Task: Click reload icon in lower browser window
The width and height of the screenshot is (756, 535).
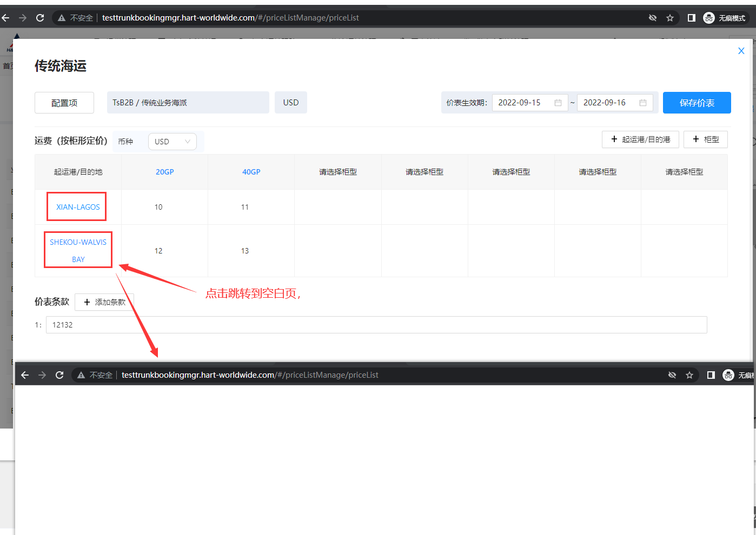Action: click(59, 375)
